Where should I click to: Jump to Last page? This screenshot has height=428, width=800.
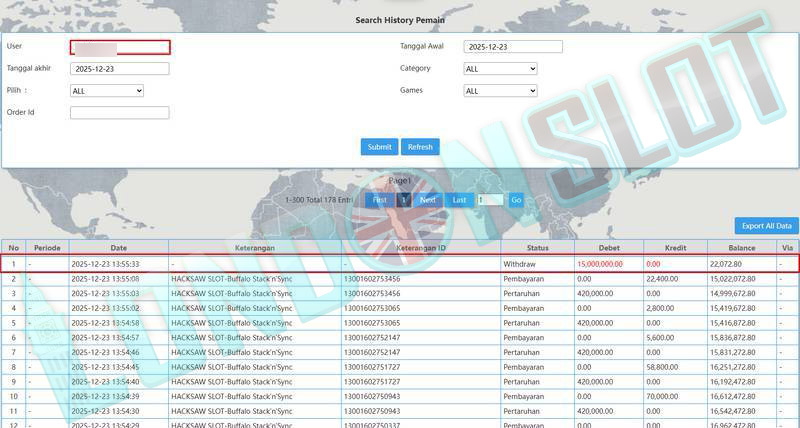point(459,200)
